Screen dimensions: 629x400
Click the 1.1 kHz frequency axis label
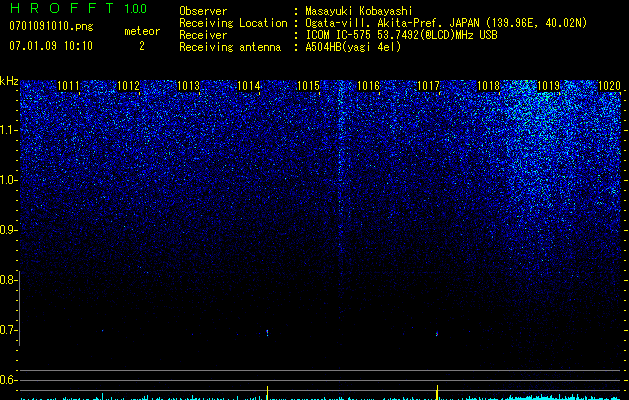pos(8,130)
